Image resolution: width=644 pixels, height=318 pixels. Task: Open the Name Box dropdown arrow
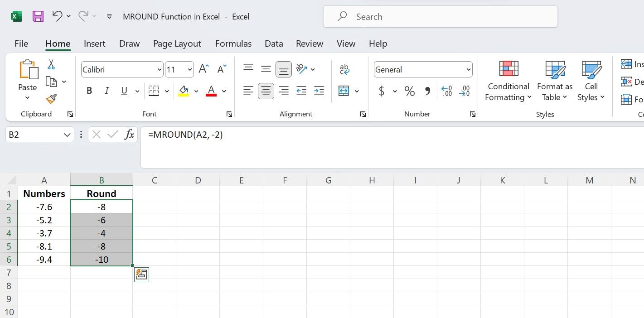point(67,135)
